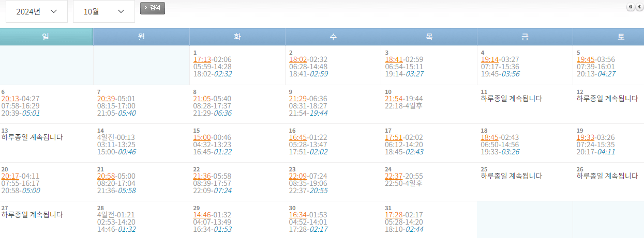
Task: Select the 일 (Sunday) column header
Action: coord(47,37)
